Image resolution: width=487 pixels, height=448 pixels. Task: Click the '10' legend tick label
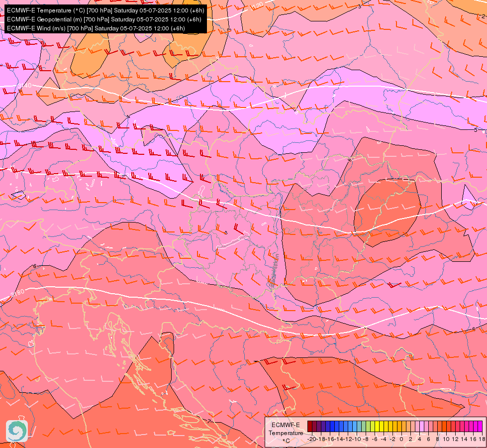pyautogui.click(x=446, y=439)
